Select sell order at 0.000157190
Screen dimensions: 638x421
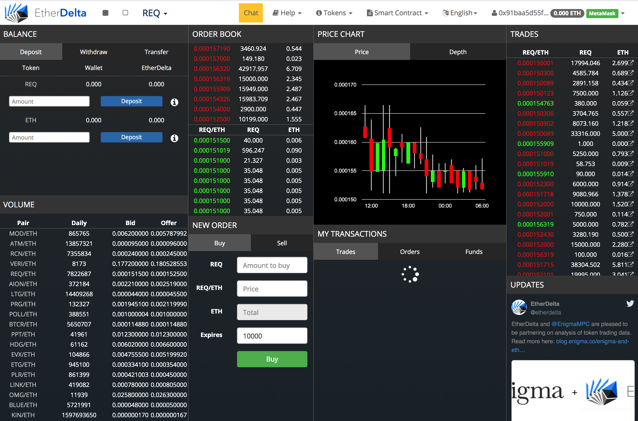pyautogui.click(x=251, y=48)
